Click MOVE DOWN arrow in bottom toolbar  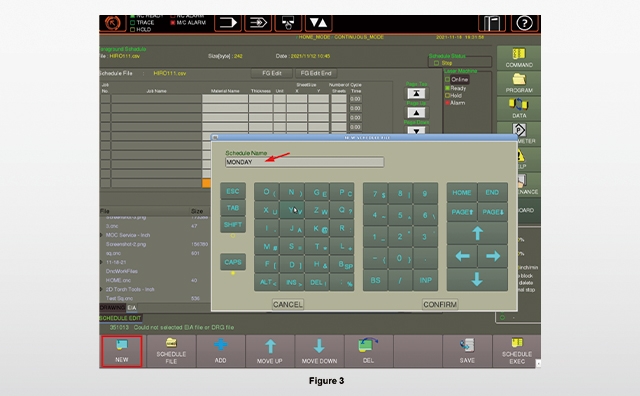(x=319, y=352)
